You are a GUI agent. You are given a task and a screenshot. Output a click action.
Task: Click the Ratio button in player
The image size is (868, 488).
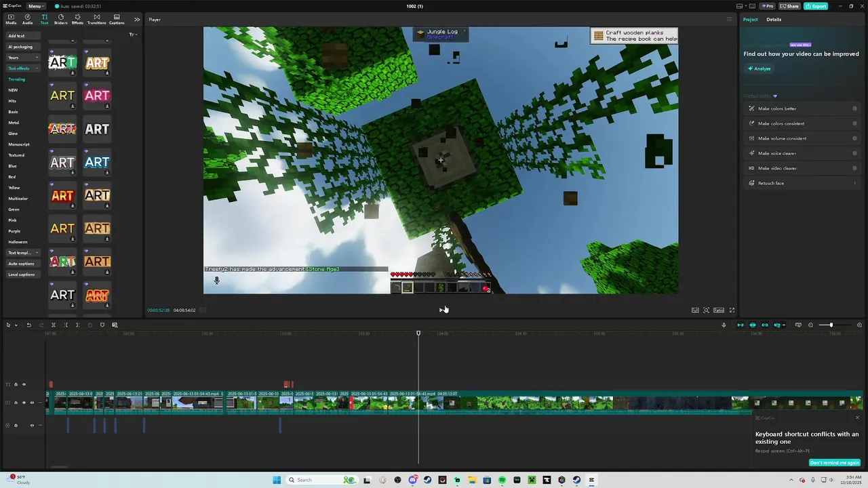(x=719, y=310)
